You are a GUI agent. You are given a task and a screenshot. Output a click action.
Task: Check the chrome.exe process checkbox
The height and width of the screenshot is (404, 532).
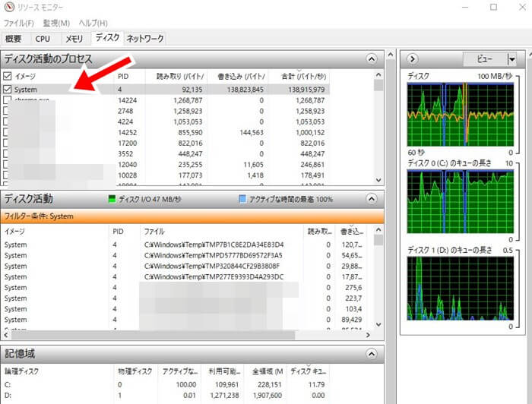pyautogui.click(x=8, y=100)
